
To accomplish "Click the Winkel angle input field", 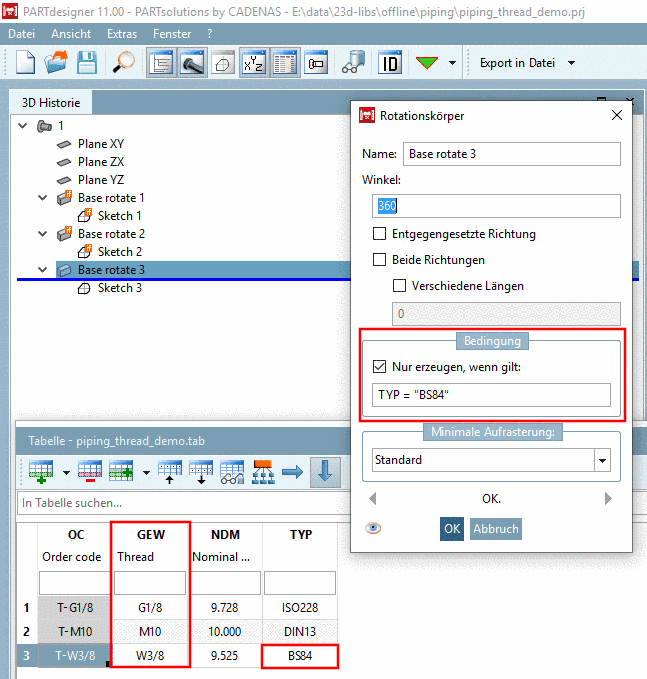I will tap(496, 206).
